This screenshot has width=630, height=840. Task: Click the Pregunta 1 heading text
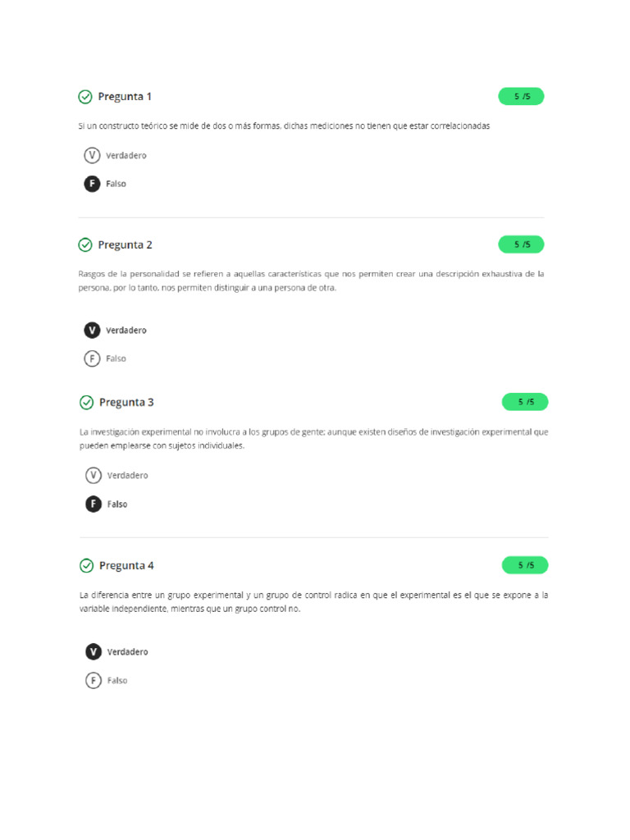coord(125,97)
